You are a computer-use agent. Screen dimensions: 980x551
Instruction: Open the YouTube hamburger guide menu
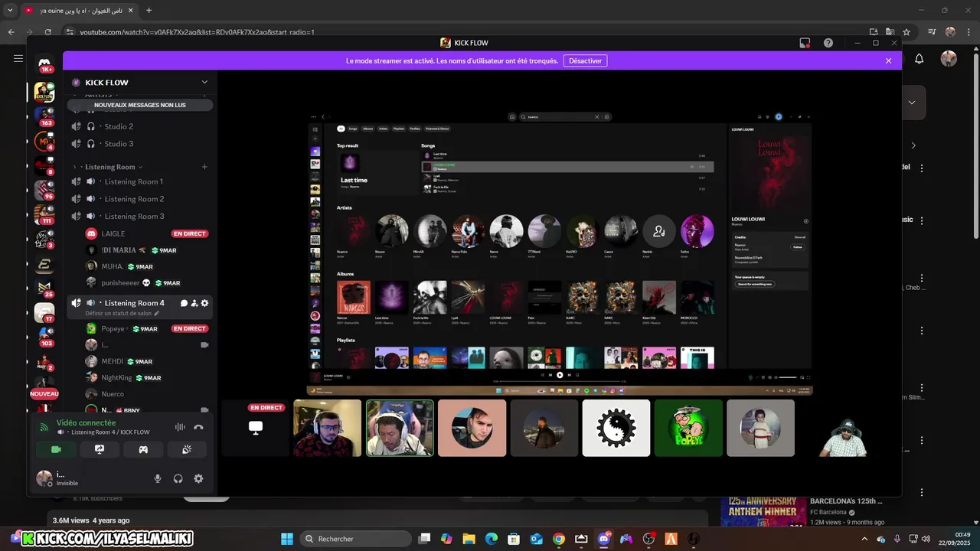tap(18, 58)
